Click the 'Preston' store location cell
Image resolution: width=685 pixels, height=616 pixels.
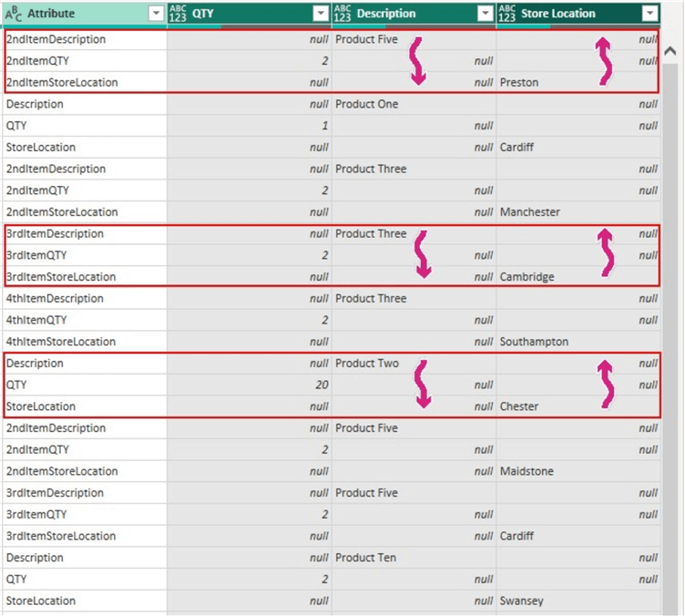[x=578, y=82]
